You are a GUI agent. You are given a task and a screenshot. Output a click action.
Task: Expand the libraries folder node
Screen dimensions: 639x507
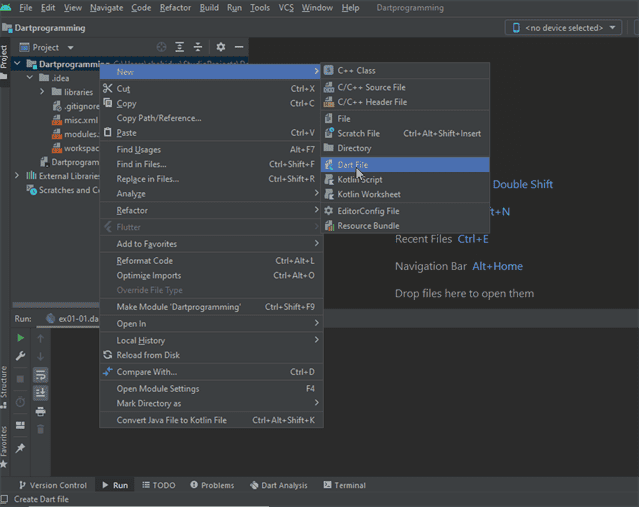click(x=42, y=92)
